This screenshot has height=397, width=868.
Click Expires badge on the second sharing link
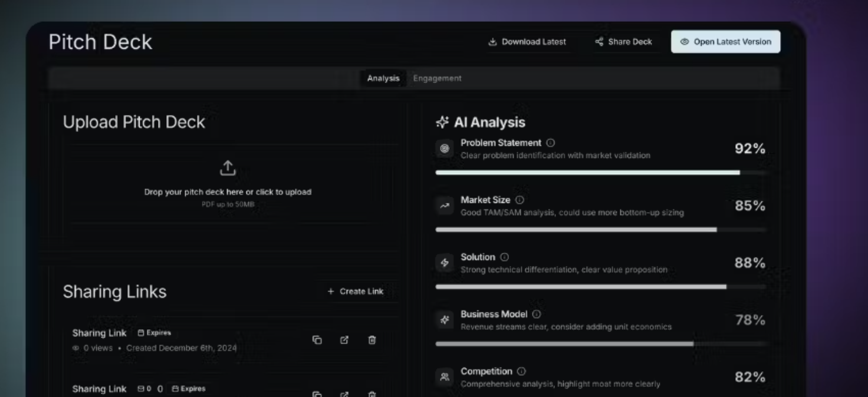189,389
